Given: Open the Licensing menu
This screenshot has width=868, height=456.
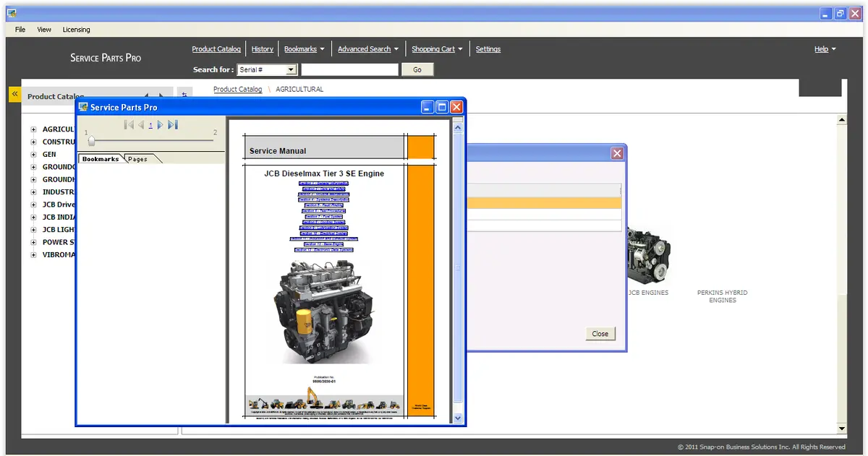Looking at the screenshot, I should coord(76,30).
